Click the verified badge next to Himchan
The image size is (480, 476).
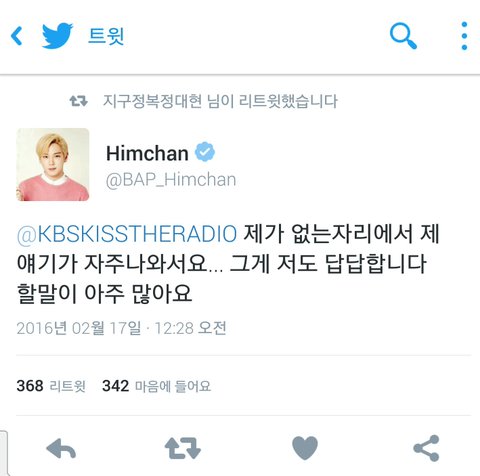pyautogui.click(x=205, y=152)
